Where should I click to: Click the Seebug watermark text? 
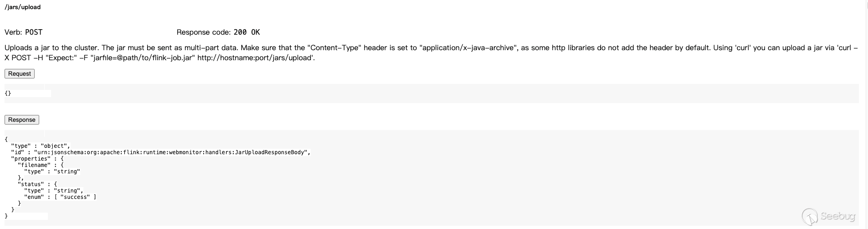click(x=837, y=216)
